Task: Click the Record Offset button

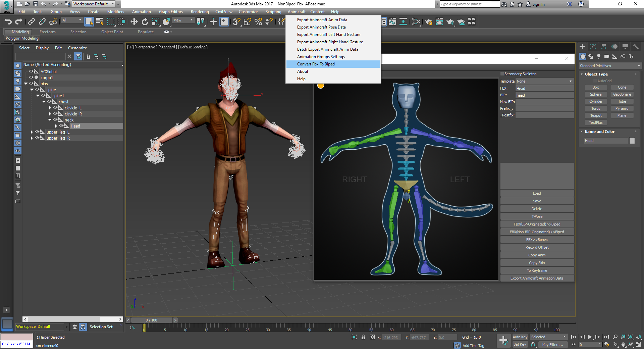Action: pyautogui.click(x=537, y=247)
